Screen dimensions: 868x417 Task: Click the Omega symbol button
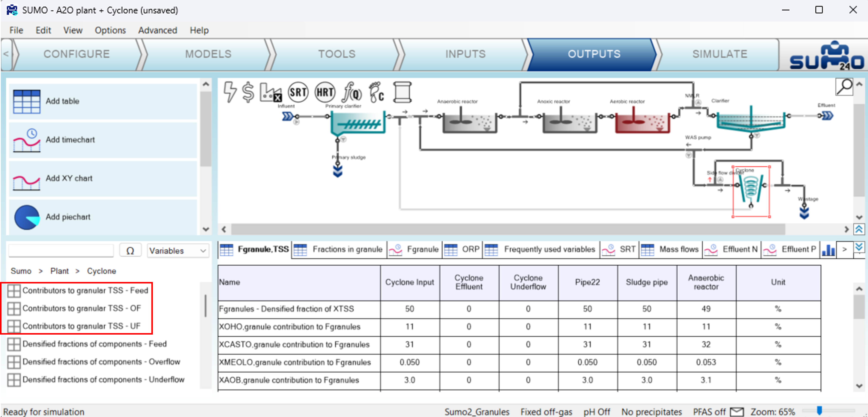click(x=130, y=250)
